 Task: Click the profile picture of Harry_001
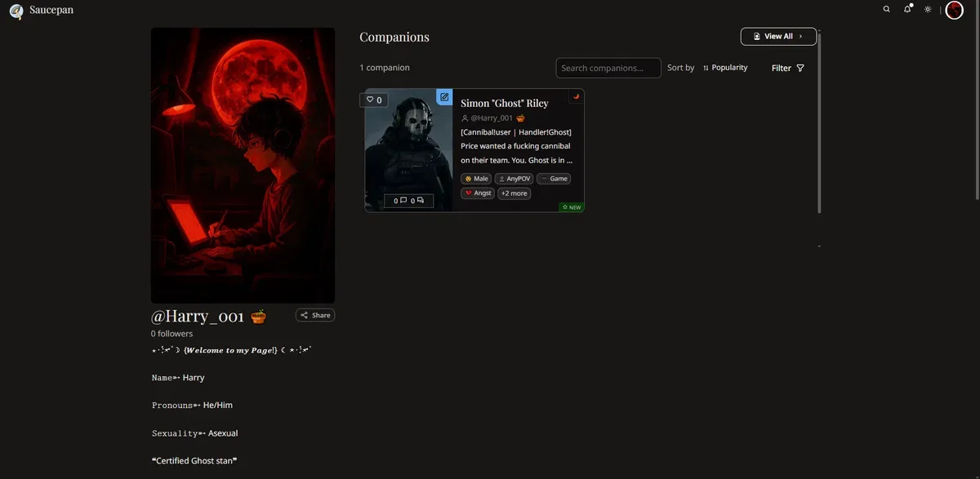coord(243,166)
